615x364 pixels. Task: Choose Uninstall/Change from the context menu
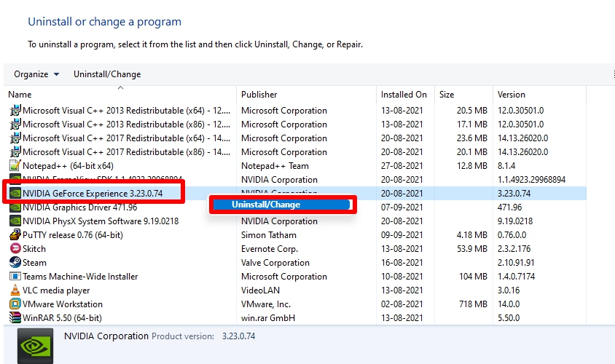pos(283,205)
